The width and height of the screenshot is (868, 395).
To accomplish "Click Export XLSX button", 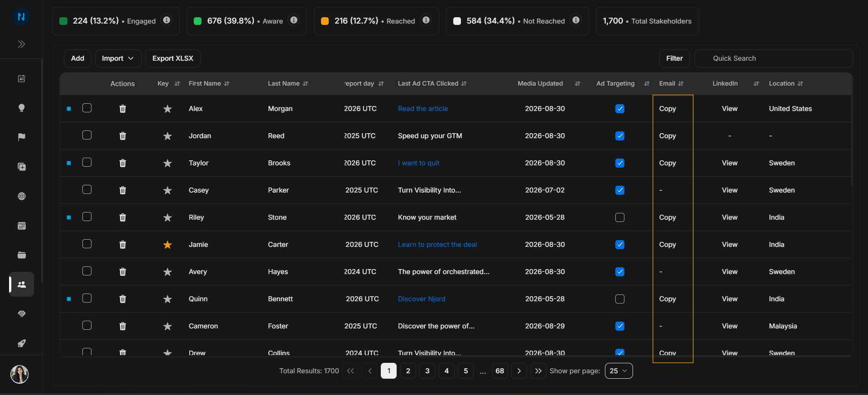I will point(173,58).
